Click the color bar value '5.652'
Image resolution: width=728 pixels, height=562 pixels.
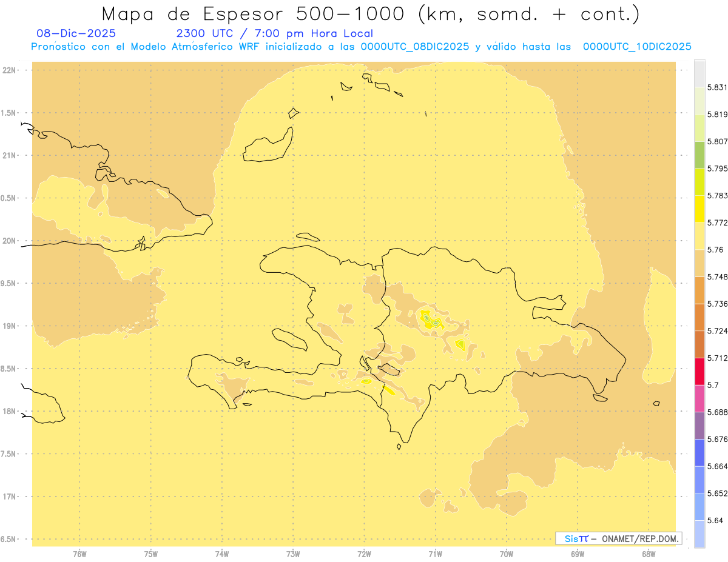click(x=718, y=493)
